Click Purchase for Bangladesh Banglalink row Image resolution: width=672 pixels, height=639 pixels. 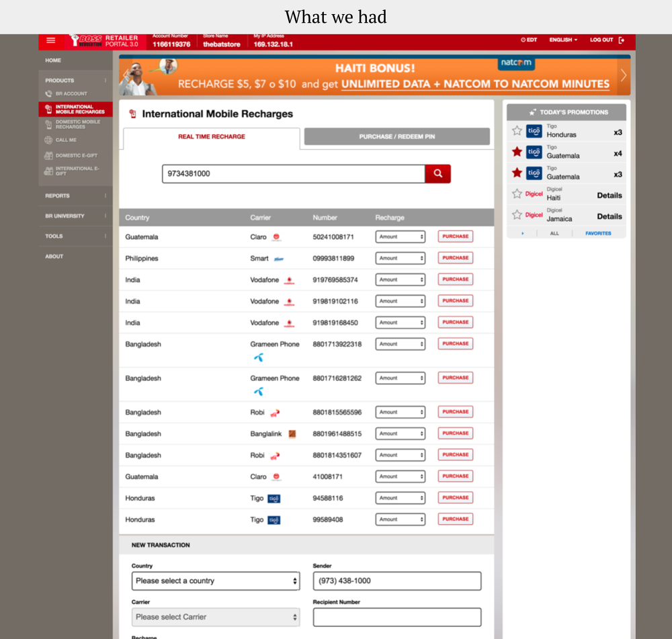[455, 433]
